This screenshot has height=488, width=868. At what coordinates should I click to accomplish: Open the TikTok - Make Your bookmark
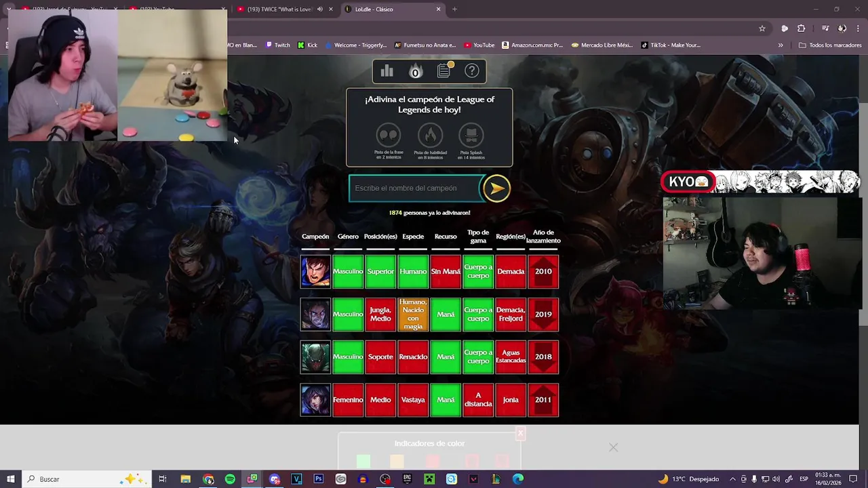tap(672, 45)
